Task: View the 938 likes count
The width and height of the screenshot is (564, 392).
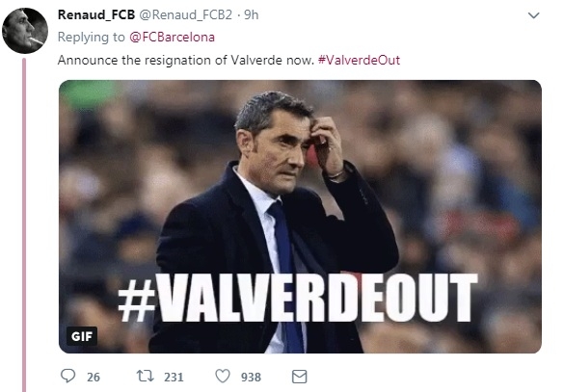Action: click(x=251, y=377)
